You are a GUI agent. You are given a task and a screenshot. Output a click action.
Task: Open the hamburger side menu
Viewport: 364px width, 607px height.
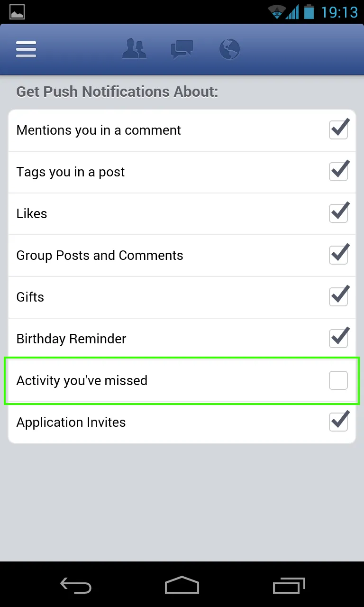[x=26, y=49]
